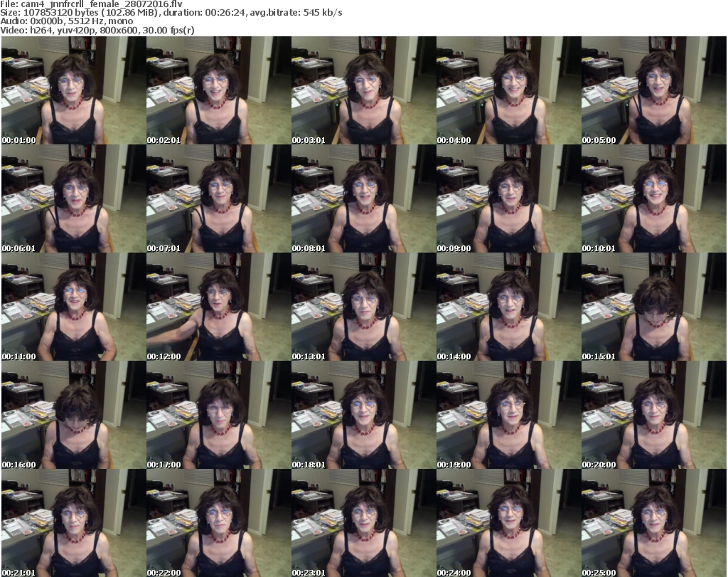Screen dimensions: 728x577
Task: Select the thumbnail stamped 00:10:01
Action: [654, 198]
